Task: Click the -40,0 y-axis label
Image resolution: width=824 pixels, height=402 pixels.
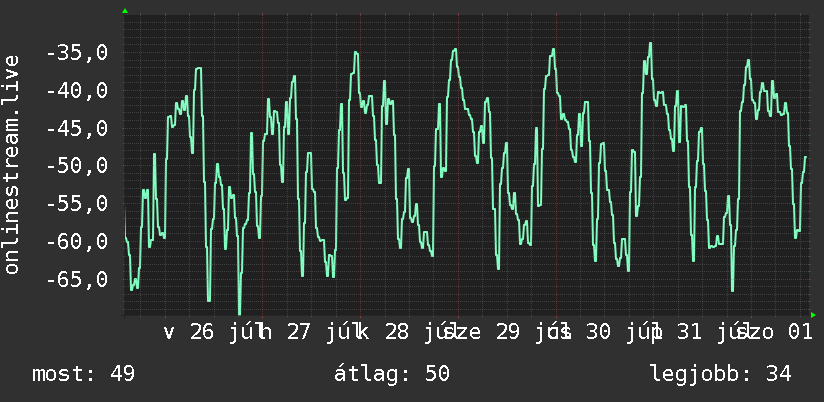Action: click(77, 91)
